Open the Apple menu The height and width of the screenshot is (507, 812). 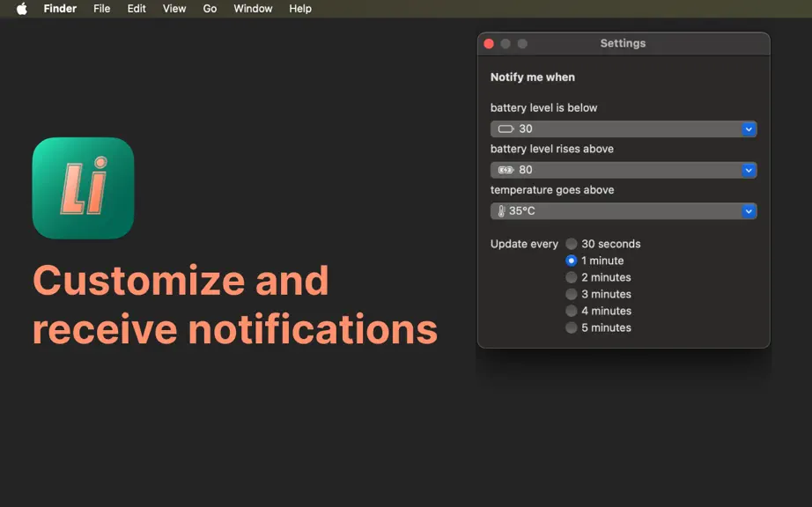[x=22, y=9]
